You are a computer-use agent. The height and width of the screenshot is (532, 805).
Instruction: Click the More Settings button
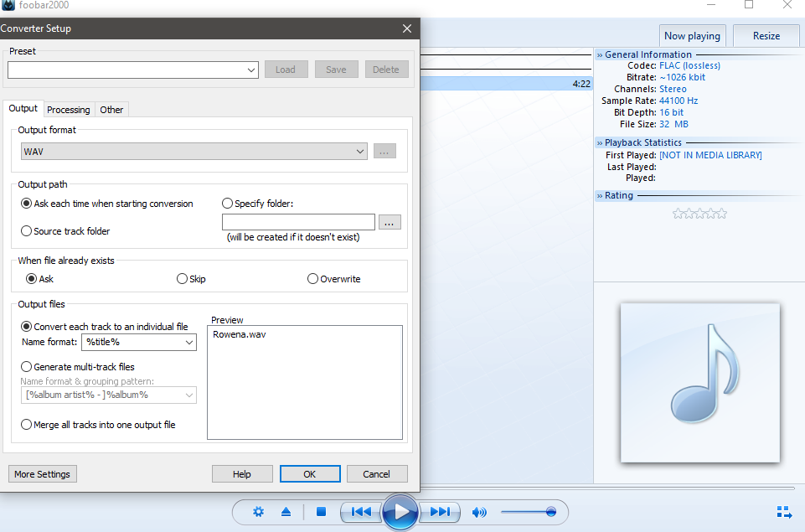(42, 474)
